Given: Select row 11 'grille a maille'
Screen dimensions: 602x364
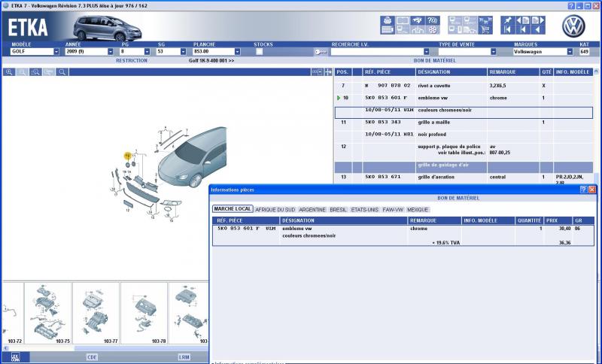Looking at the screenshot, I should 464,123.
